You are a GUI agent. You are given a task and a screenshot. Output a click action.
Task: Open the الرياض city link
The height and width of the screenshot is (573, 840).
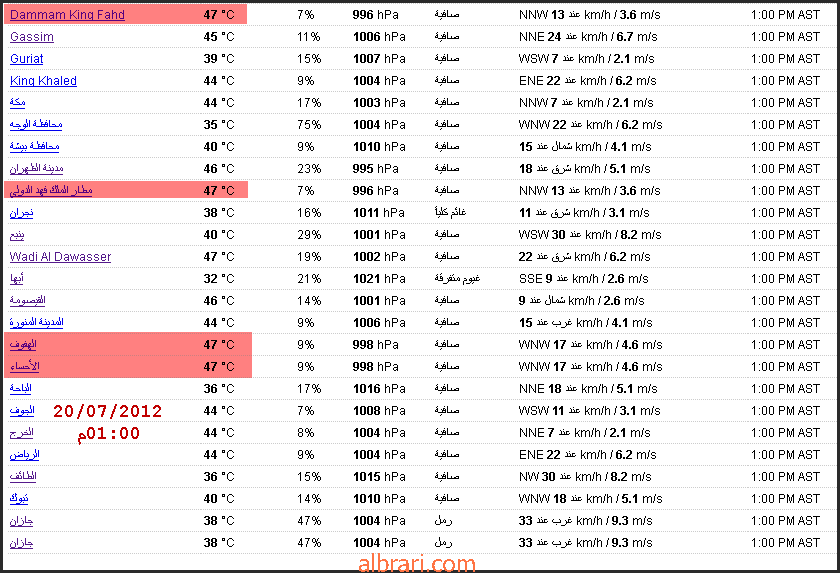click(25, 455)
